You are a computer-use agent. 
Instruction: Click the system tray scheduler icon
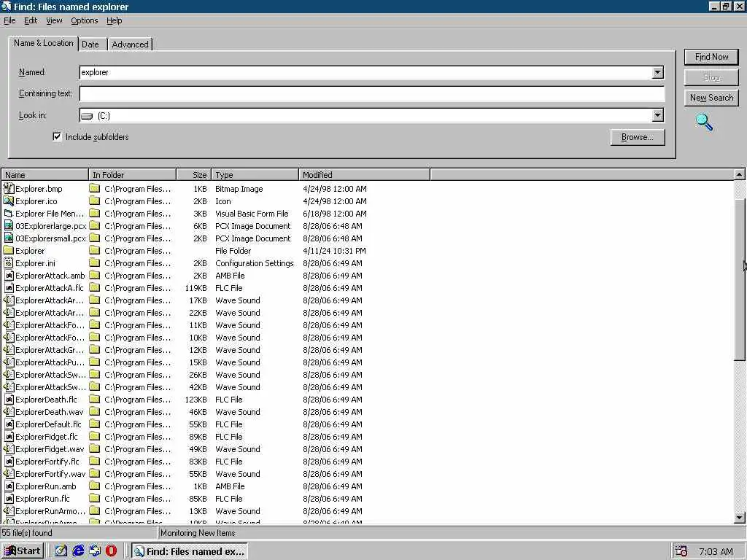click(681, 551)
